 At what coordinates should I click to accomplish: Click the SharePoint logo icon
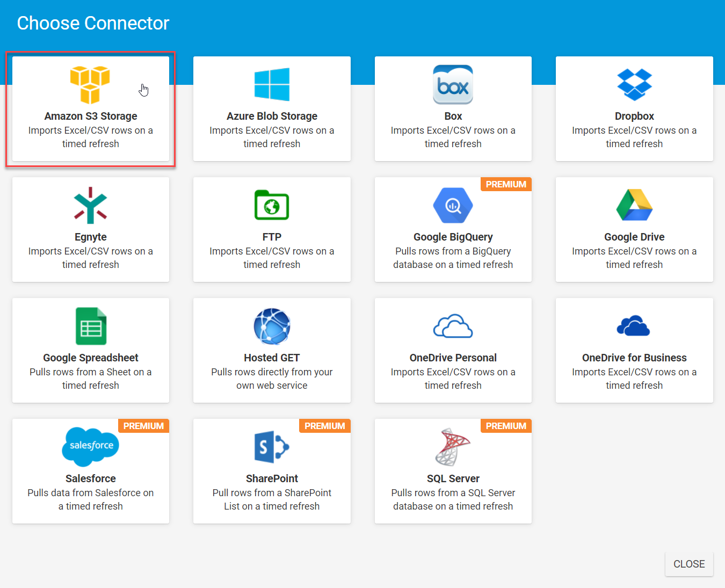pos(272,447)
